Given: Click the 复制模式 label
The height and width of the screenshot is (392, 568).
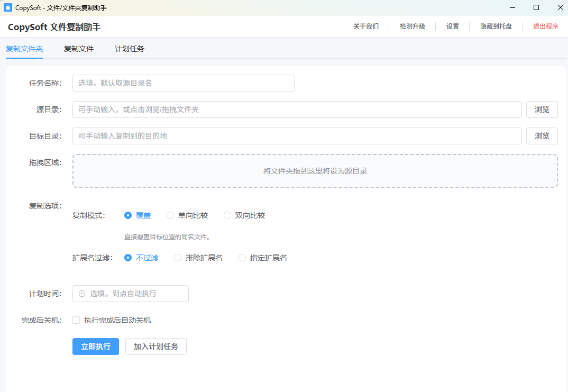Looking at the screenshot, I should coord(89,215).
